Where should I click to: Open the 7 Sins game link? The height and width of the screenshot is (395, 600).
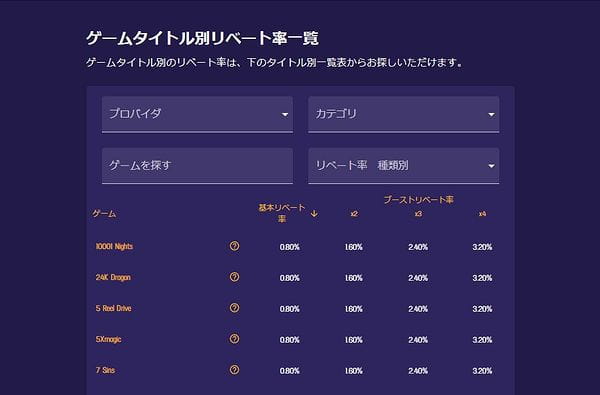click(105, 370)
